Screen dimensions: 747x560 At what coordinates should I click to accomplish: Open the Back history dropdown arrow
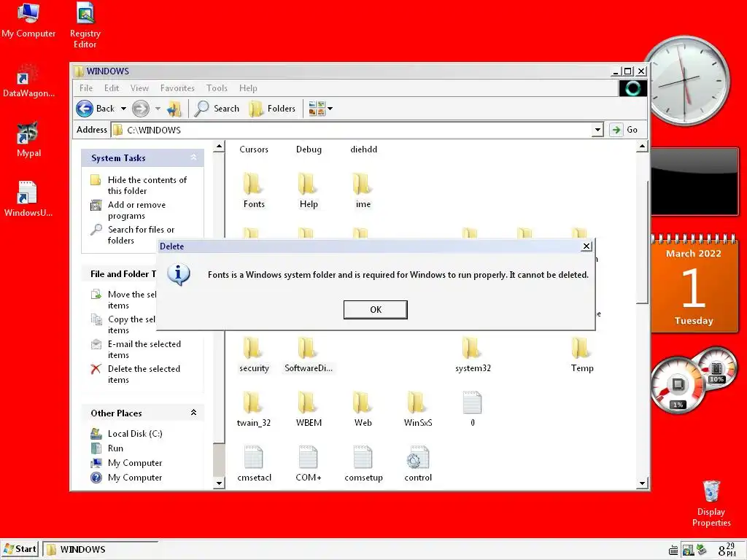click(x=123, y=109)
